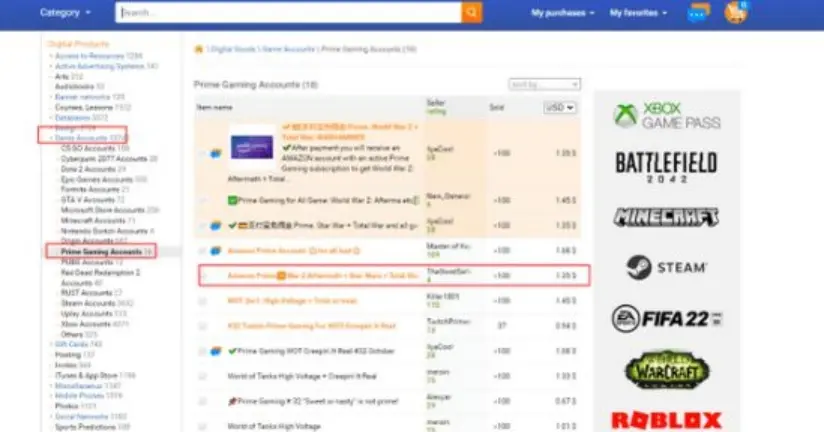Open the Roblox logo banner

coord(666,420)
